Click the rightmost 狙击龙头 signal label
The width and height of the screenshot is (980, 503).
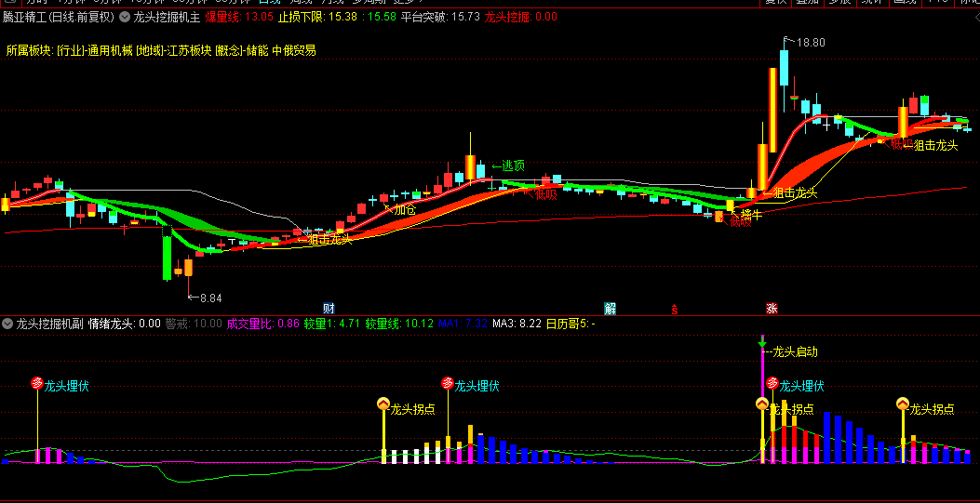[935, 145]
